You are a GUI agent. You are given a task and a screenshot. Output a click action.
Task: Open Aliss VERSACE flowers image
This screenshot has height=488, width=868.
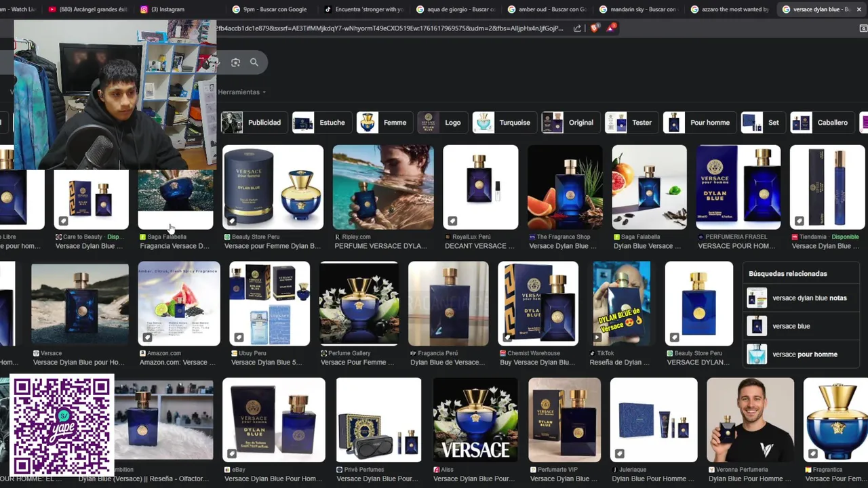(x=475, y=420)
